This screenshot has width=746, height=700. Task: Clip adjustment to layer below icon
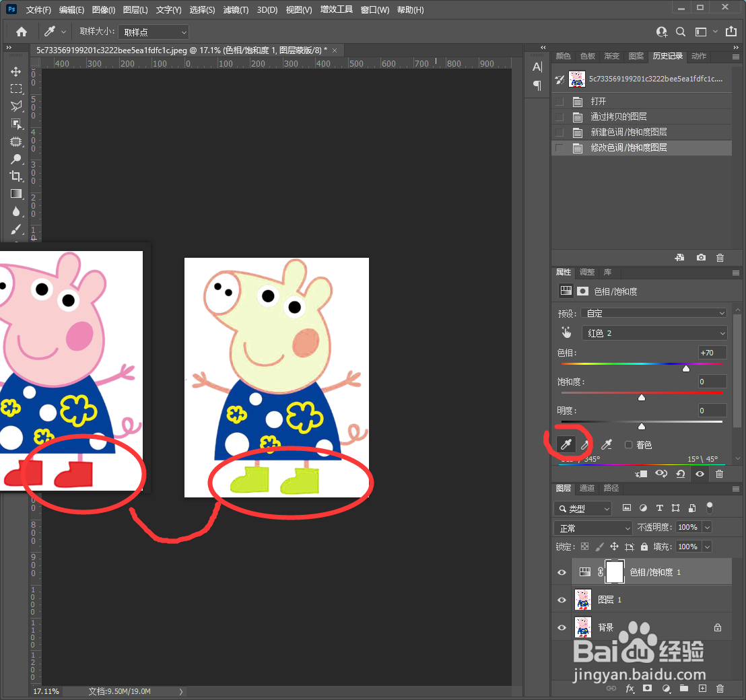tap(641, 474)
